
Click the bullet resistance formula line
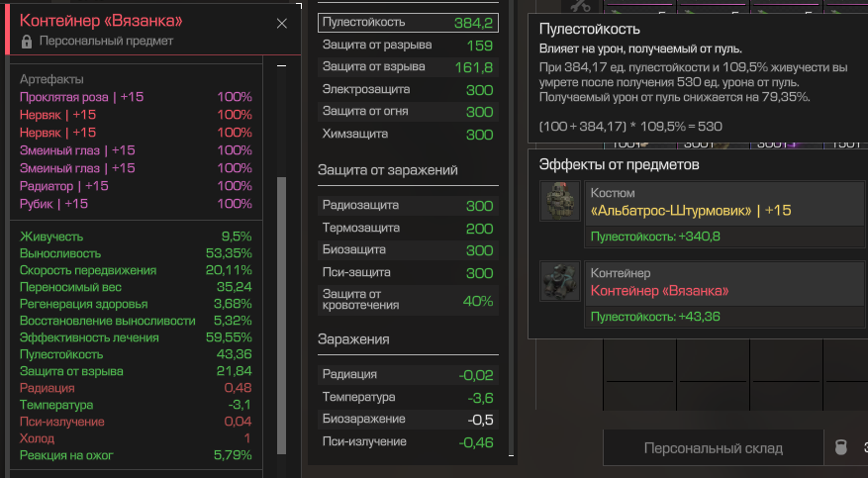[x=630, y=127]
